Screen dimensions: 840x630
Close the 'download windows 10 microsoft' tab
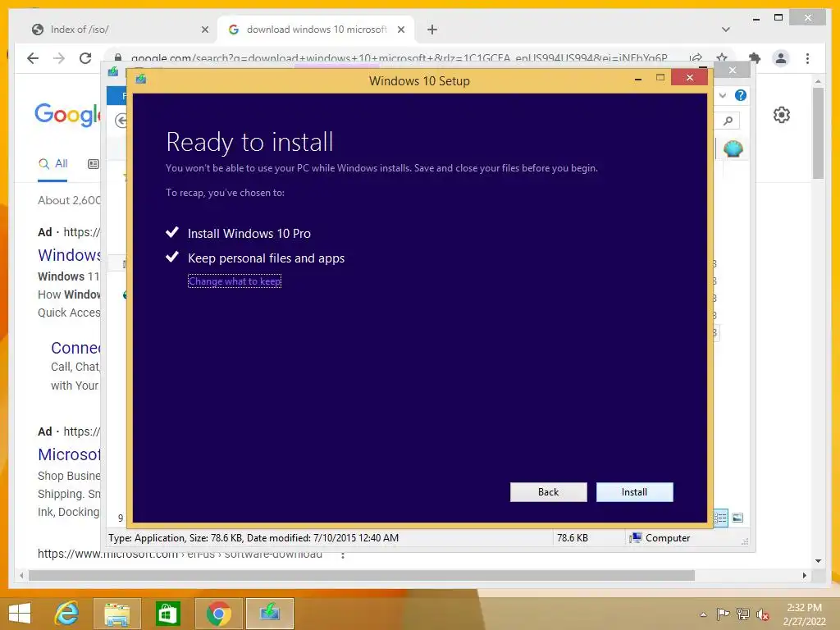coord(400,30)
